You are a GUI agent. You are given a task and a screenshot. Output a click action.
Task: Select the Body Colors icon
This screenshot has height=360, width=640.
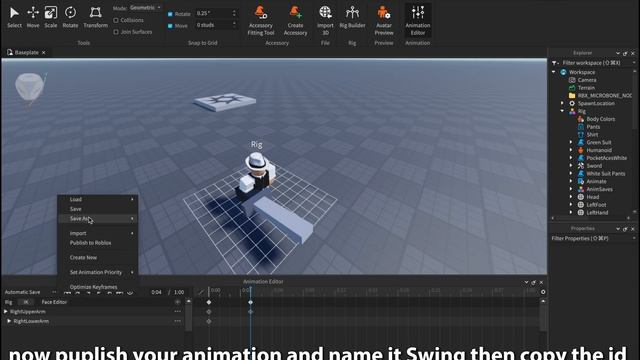click(x=581, y=119)
